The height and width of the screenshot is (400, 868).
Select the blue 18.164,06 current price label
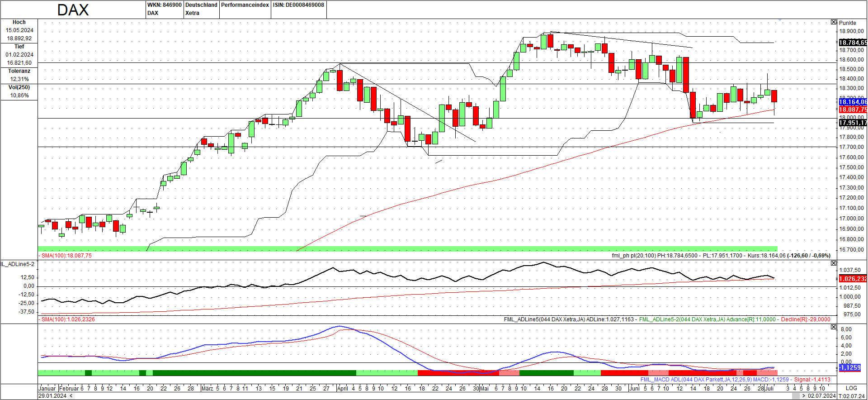[853, 102]
